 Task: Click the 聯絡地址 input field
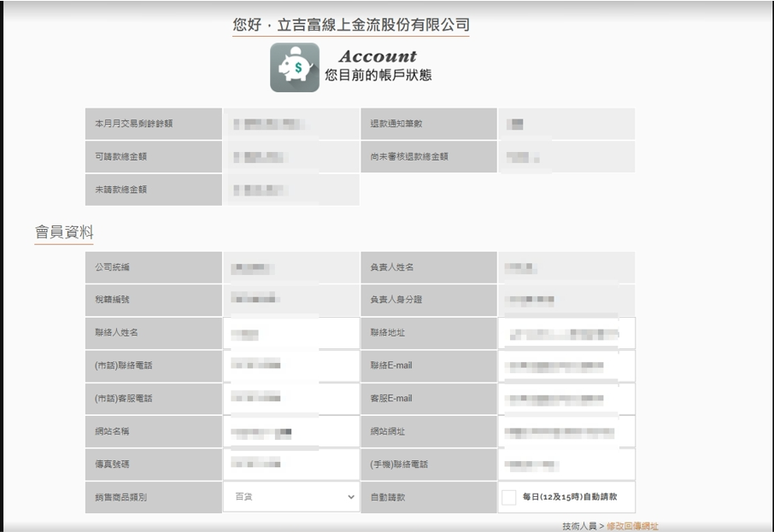(x=566, y=333)
